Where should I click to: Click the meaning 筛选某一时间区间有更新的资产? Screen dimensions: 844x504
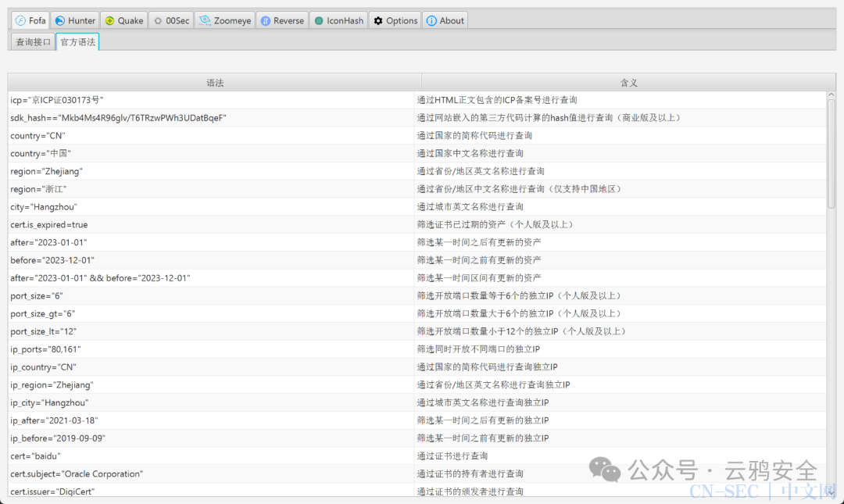coord(479,278)
